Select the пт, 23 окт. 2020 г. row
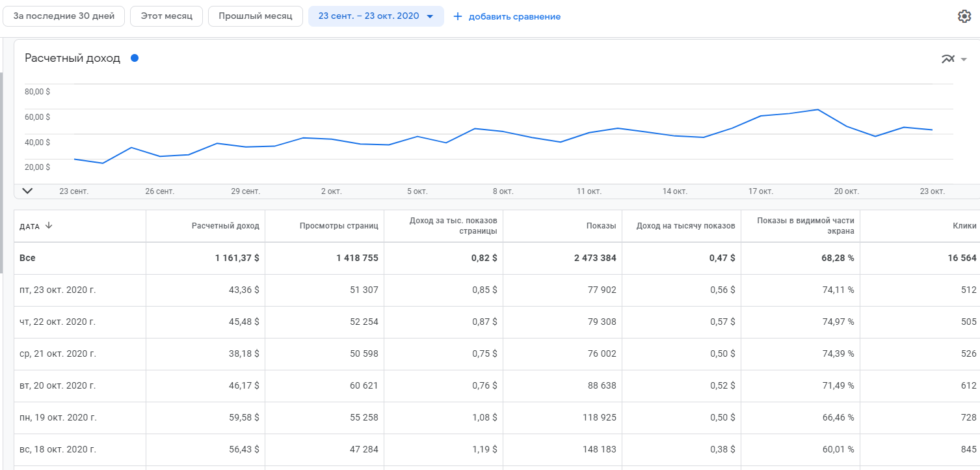The width and height of the screenshot is (980, 470). (x=58, y=290)
